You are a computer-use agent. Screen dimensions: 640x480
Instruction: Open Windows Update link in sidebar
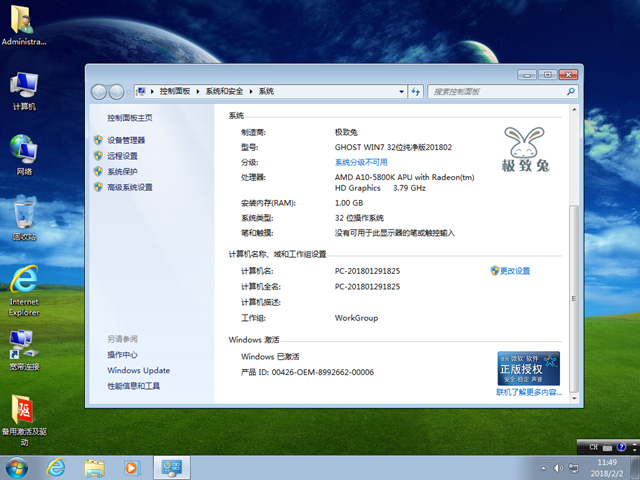pyautogui.click(x=139, y=370)
